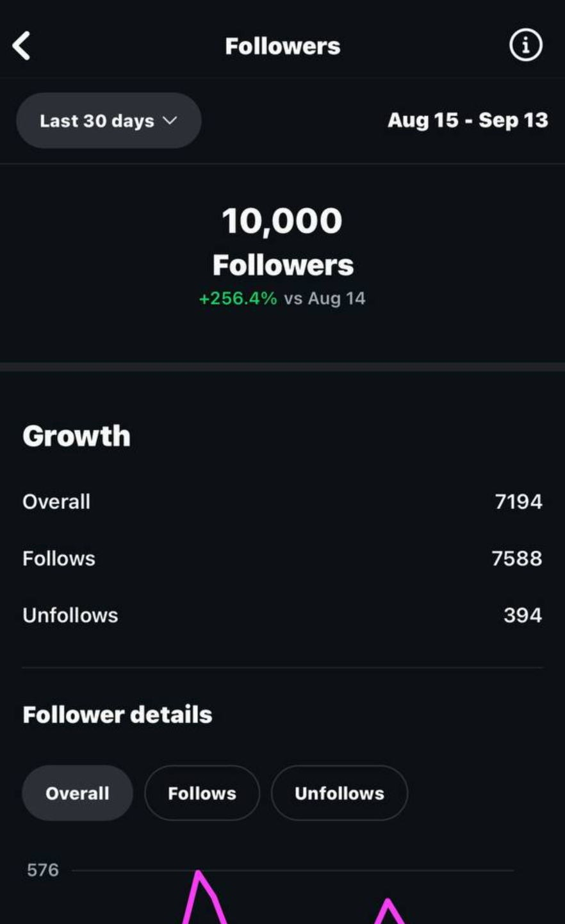565x924 pixels.
Task: Switch to the Unfollows chart pill
Action: click(x=339, y=793)
